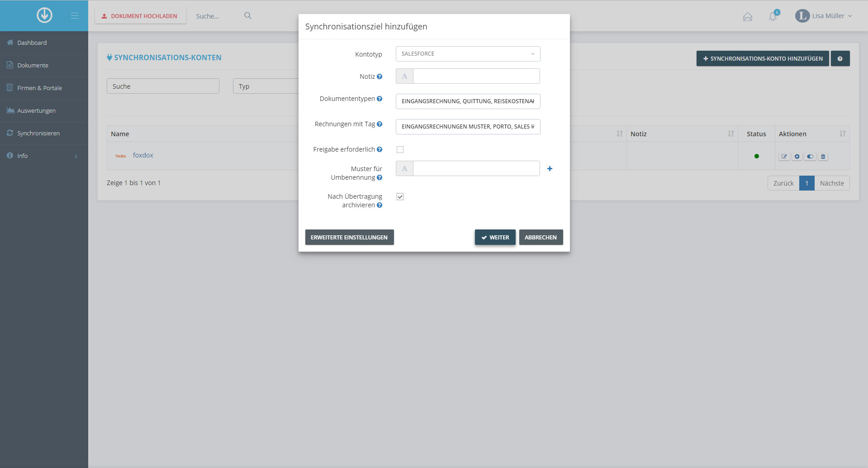Click the WEITER button
The width and height of the screenshot is (868, 468).
495,237
